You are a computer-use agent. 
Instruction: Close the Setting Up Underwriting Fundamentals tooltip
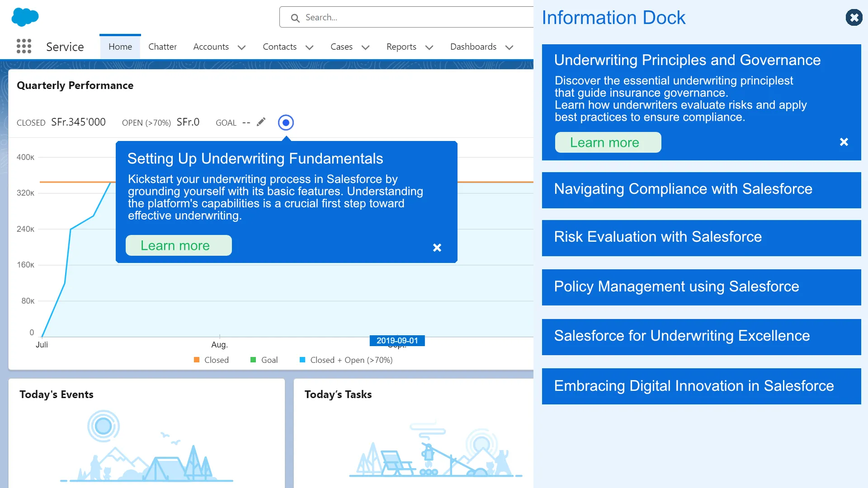[437, 248]
